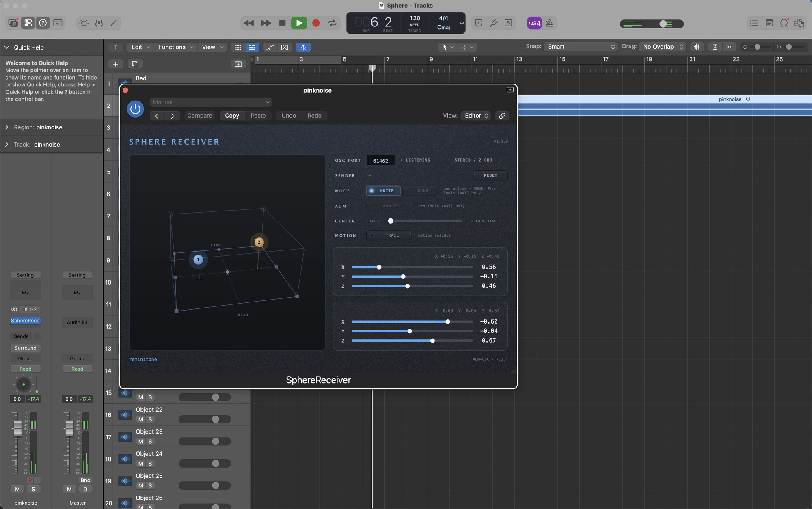The image size is (812, 509).
Task: Open the Drag No Overlap dropdown
Action: coord(663,47)
